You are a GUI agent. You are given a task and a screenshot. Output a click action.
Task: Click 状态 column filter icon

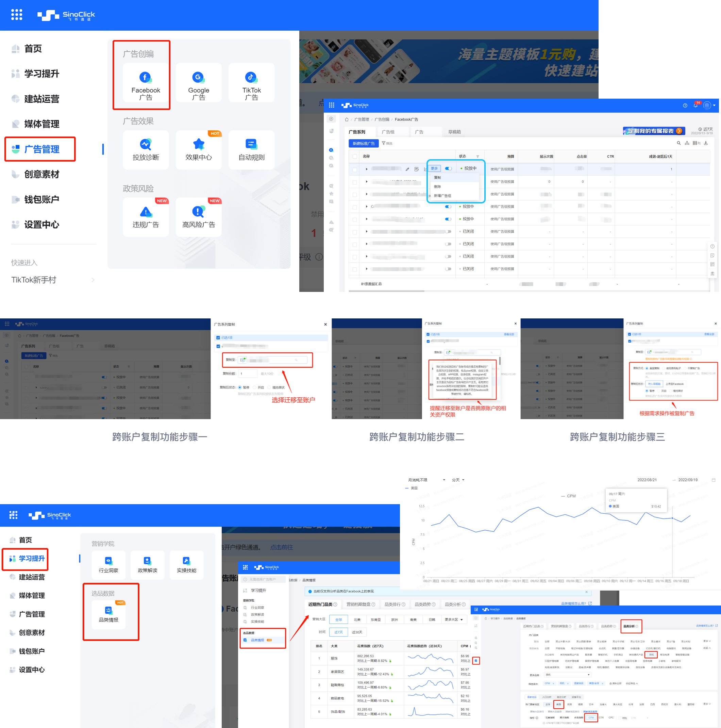[477, 156]
